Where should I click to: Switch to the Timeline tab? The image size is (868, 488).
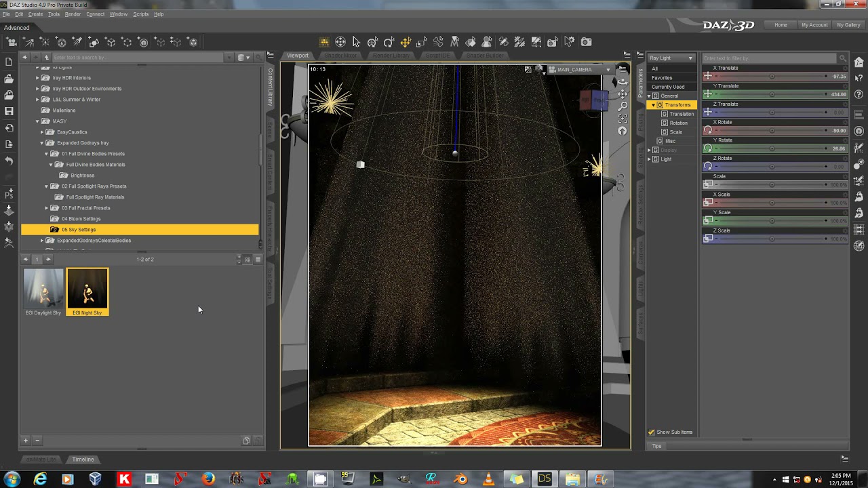83,460
